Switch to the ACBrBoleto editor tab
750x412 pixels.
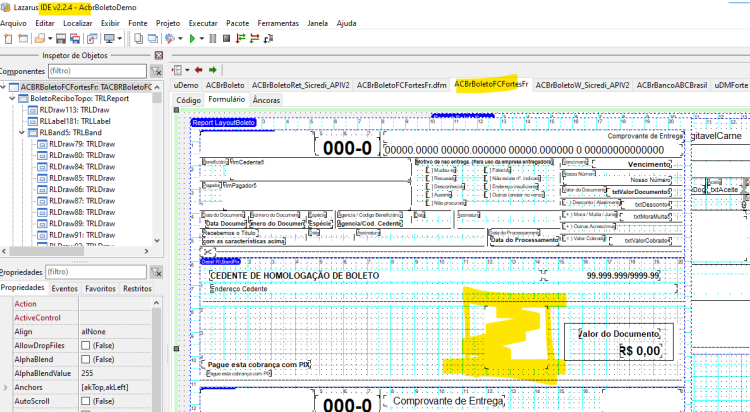(225, 85)
